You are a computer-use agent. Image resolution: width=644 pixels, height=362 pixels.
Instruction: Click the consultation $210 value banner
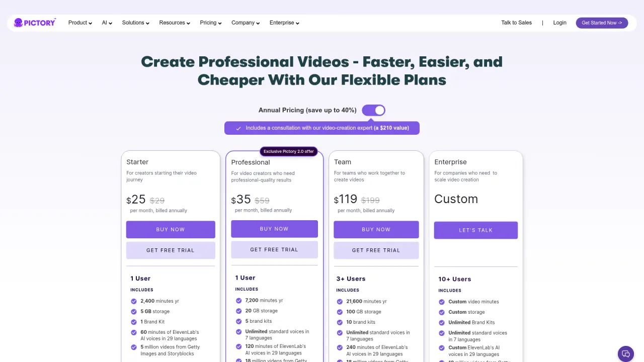pos(322,128)
